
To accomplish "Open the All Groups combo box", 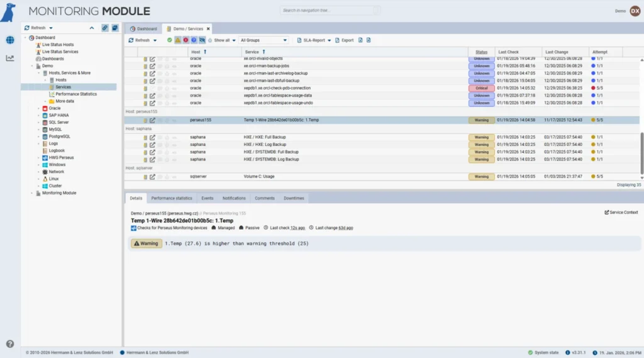I will pyautogui.click(x=264, y=40).
